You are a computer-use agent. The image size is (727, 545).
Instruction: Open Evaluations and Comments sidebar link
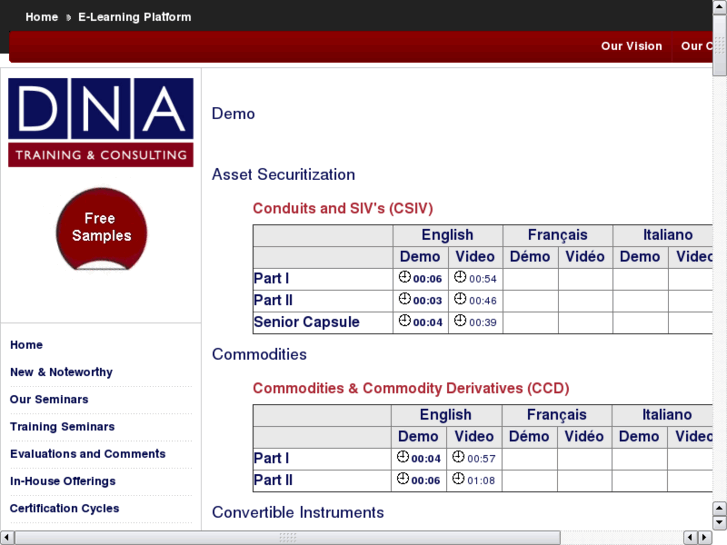tap(87, 454)
